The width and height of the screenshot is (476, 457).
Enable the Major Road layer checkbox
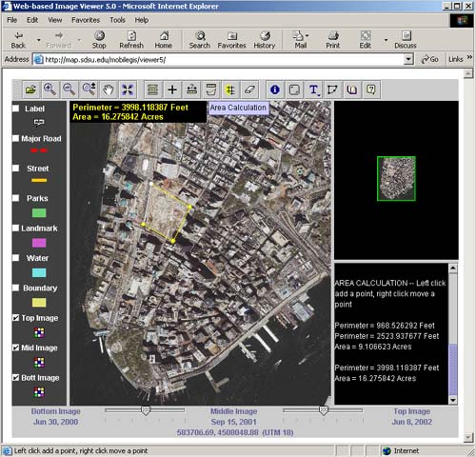[x=15, y=138]
